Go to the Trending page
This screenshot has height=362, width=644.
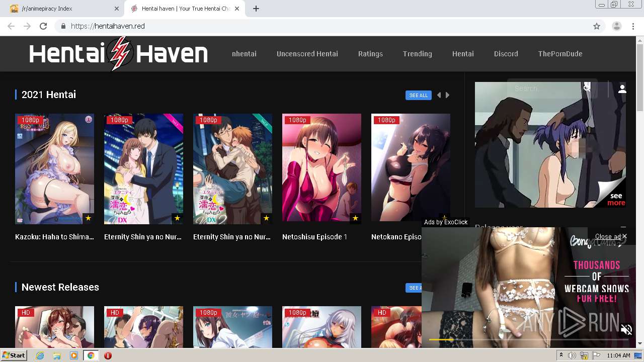coord(418,54)
